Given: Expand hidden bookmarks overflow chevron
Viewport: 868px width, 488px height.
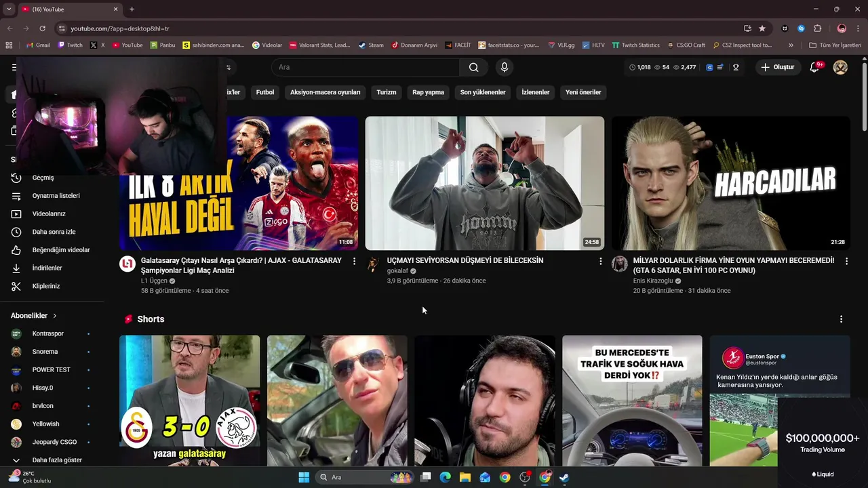Looking at the screenshot, I should [791, 45].
